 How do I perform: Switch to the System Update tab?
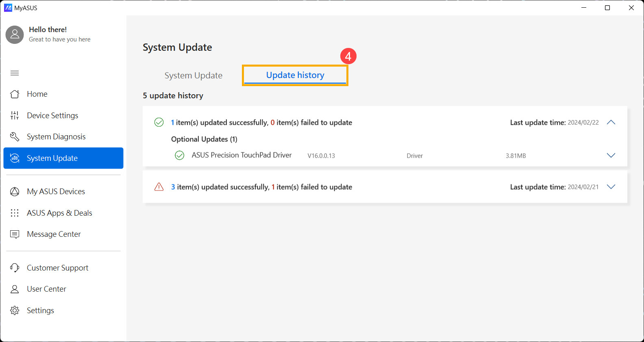pos(194,76)
